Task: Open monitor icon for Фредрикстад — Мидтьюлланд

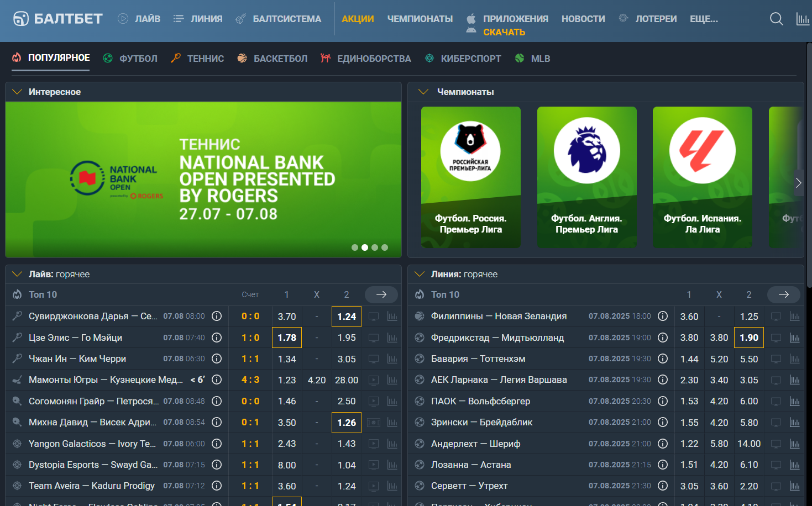Action: pyautogui.click(x=776, y=338)
